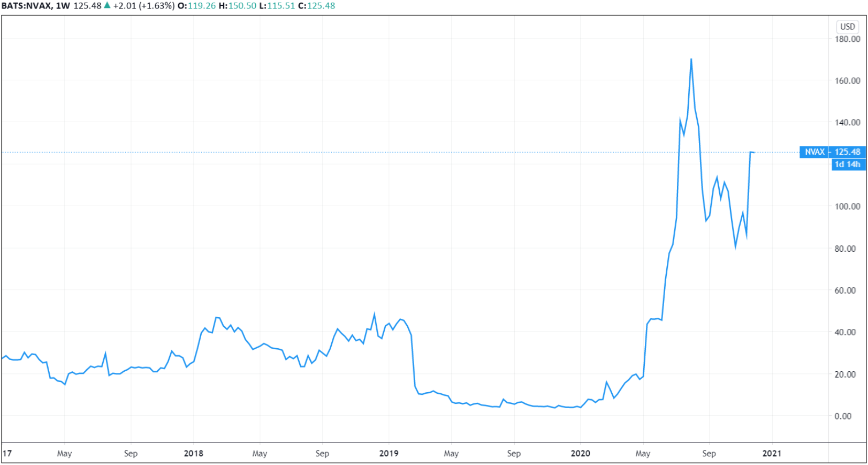
Task: Click the open value O:119.26
Action: [x=196, y=6]
